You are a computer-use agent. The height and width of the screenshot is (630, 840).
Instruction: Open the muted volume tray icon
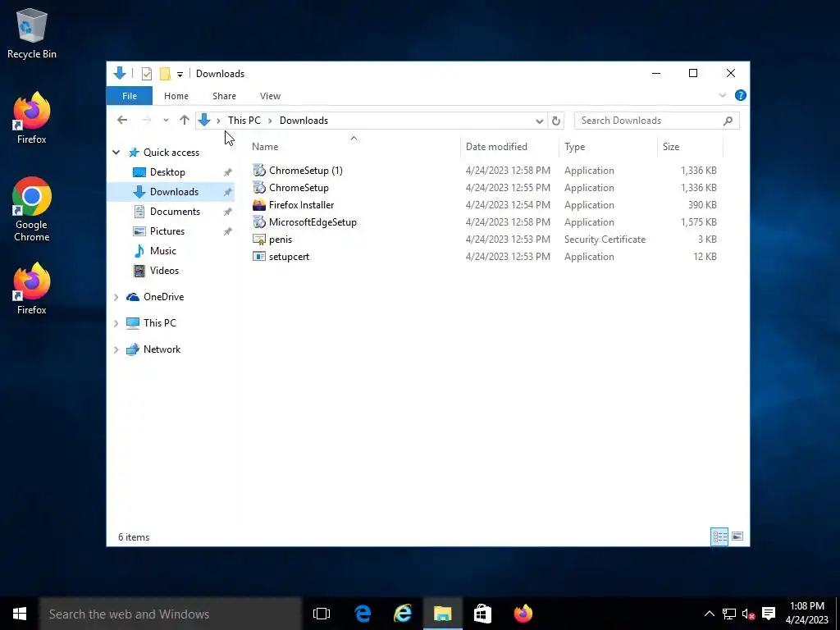click(x=748, y=614)
